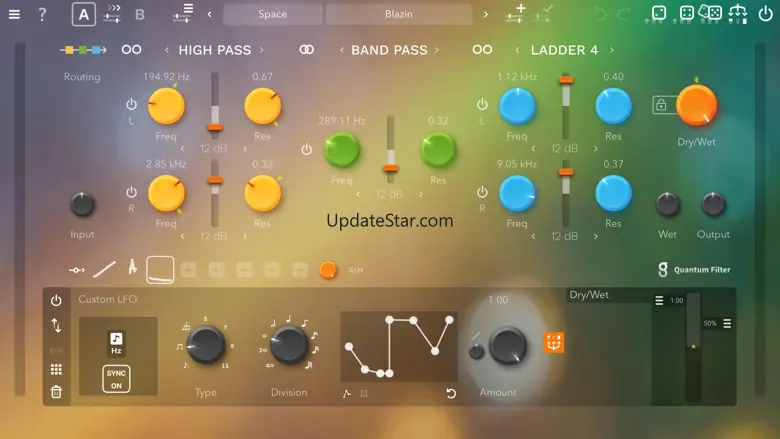Select previous filter before Ladder 4
The image size is (780, 439).
click(x=517, y=50)
